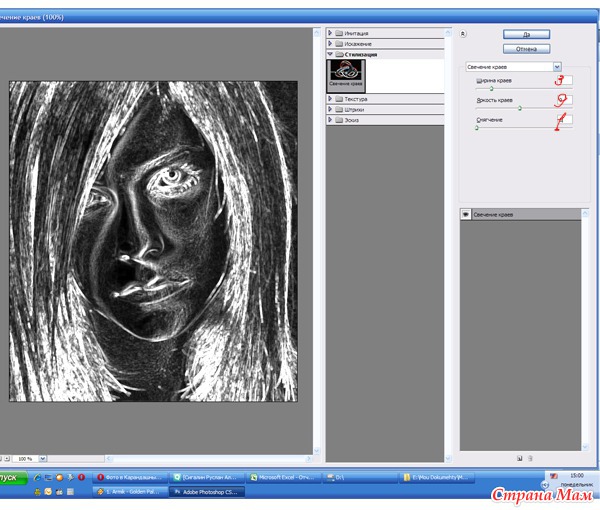Click the Ширина краев value field
The height and width of the screenshot is (510, 600).
(564, 80)
